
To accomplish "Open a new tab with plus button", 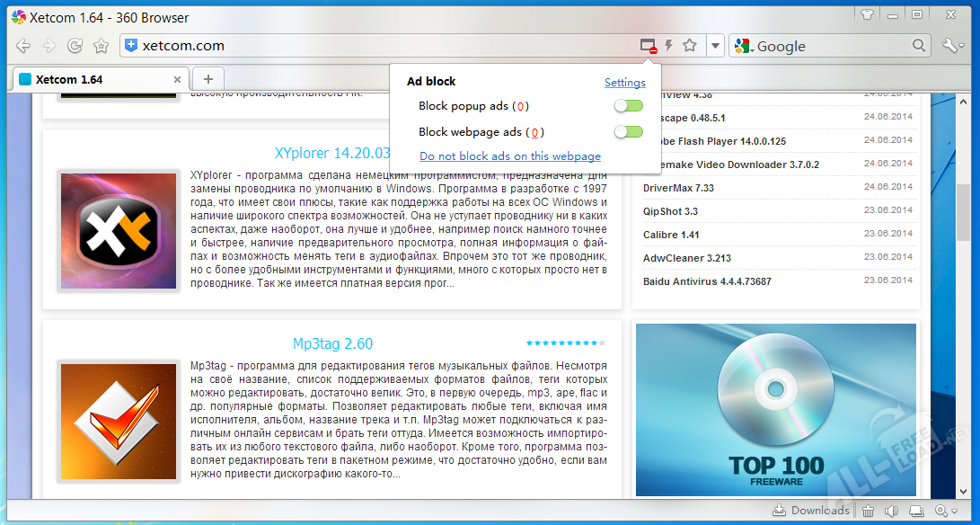I will tap(207, 79).
